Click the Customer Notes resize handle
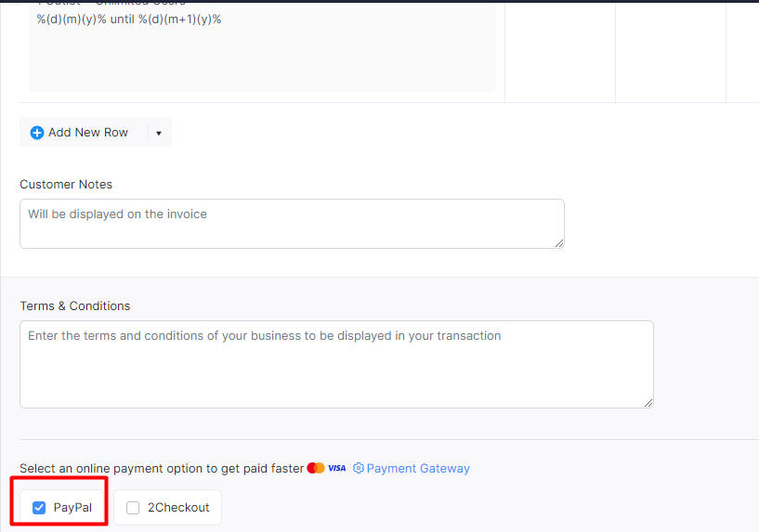This screenshot has height=532, width=759. tap(559, 243)
